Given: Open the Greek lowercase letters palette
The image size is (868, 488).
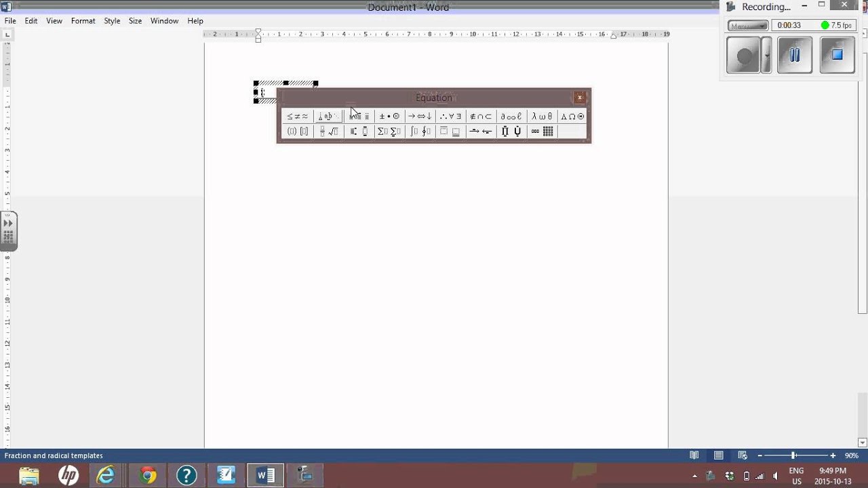Looking at the screenshot, I should tap(542, 117).
